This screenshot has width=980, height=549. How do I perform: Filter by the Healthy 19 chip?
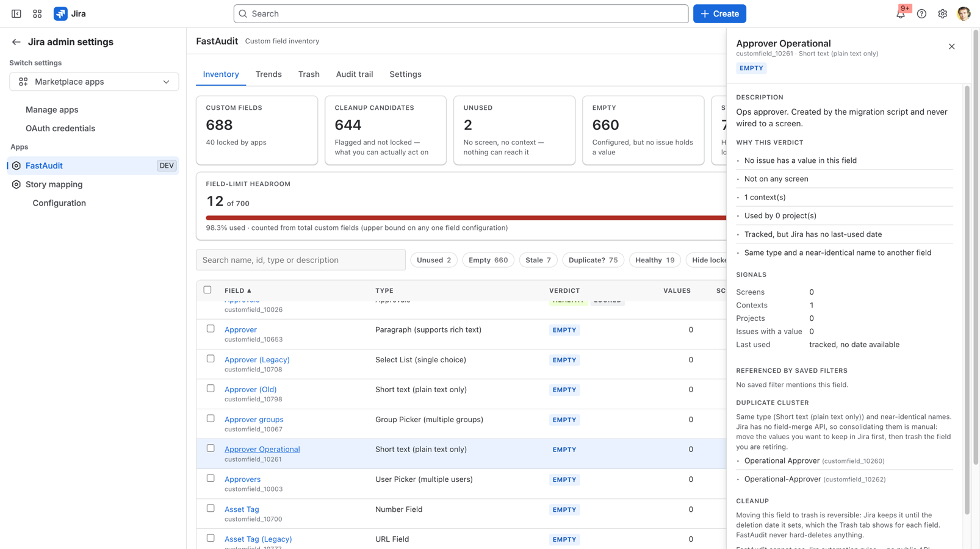pyautogui.click(x=655, y=260)
